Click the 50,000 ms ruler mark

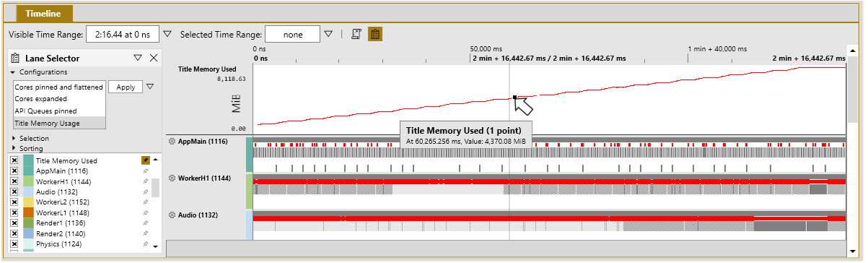point(486,48)
